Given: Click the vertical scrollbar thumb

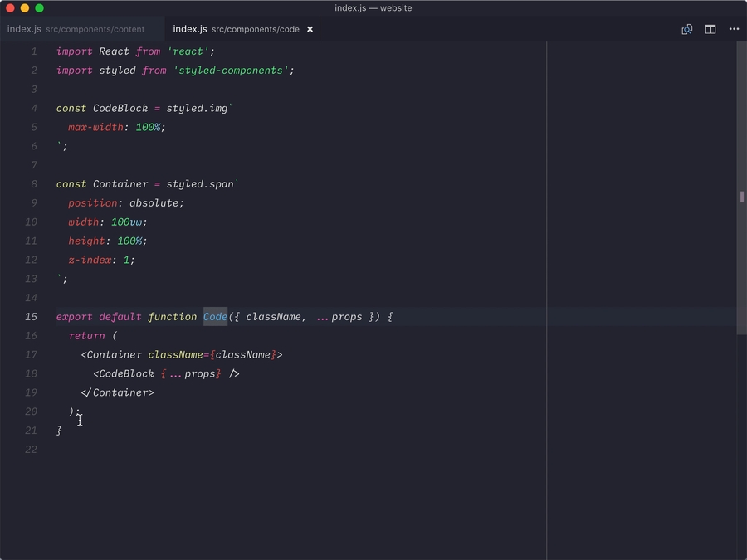Looking at the screenshot, I should [740, 197].
